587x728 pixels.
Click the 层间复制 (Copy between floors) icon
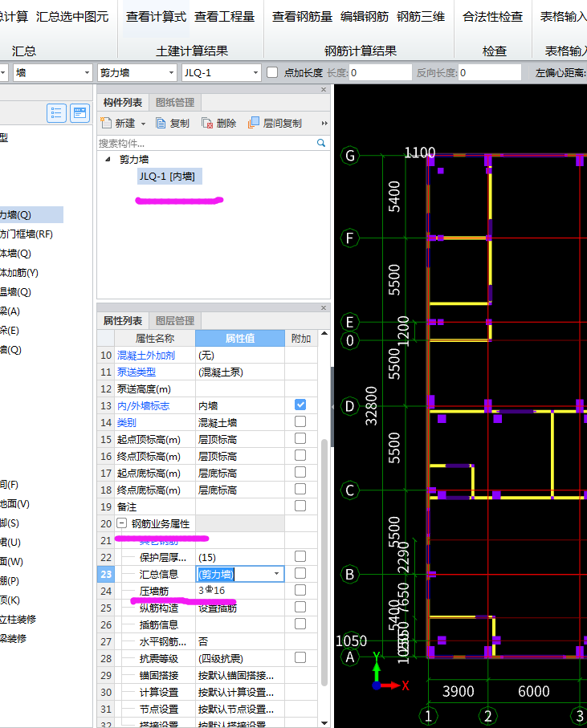253,123
